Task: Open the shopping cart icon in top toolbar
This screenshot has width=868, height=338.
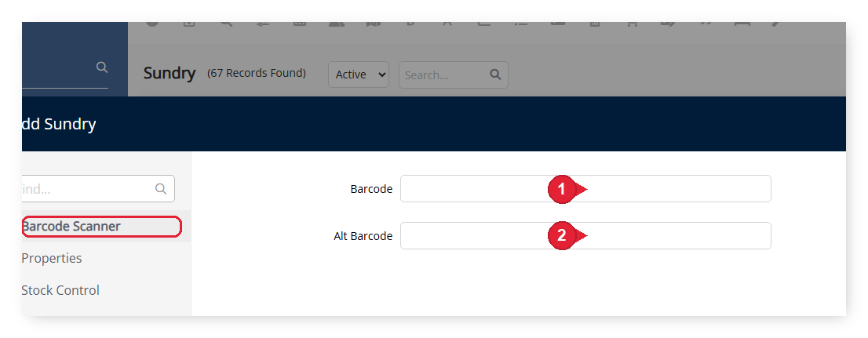Action: (x=632, y=24)
